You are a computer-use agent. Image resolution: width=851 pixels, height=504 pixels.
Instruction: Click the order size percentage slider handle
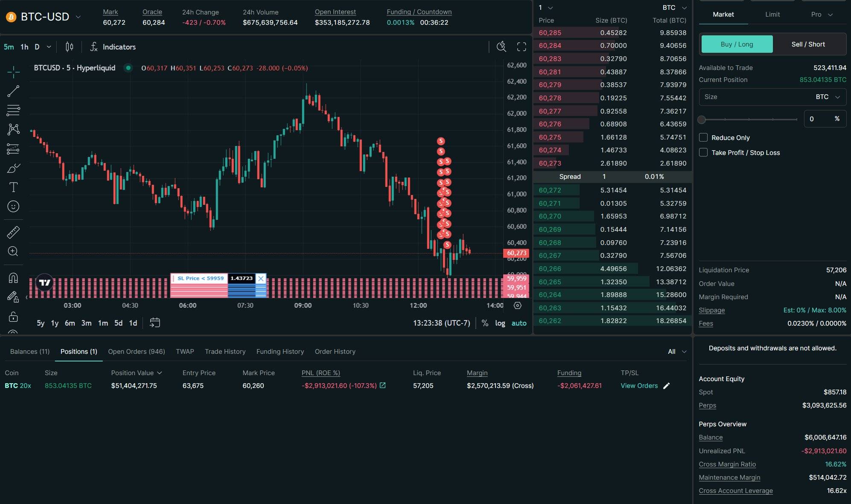click(702, 119)
